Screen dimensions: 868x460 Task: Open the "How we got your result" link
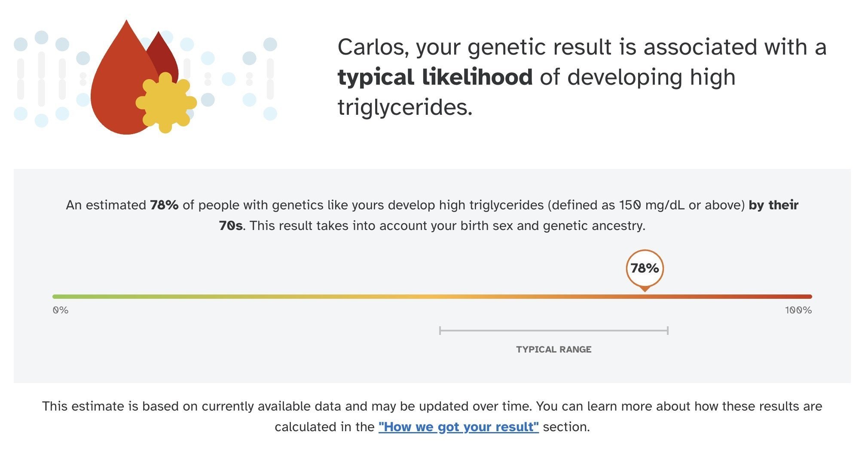[458, 427]
